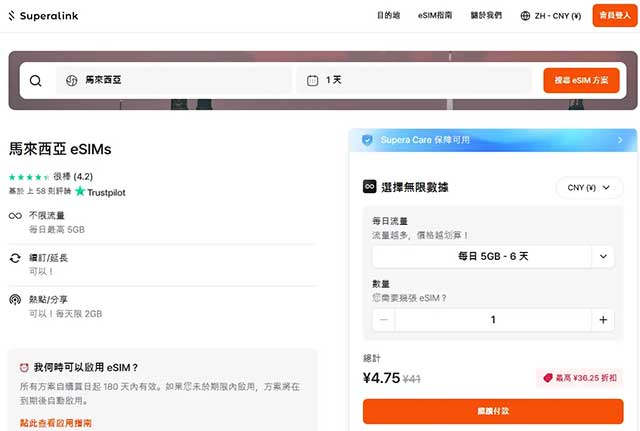Expand the 每日 5GB - 6 天 plan dropdown

point(603,257)
